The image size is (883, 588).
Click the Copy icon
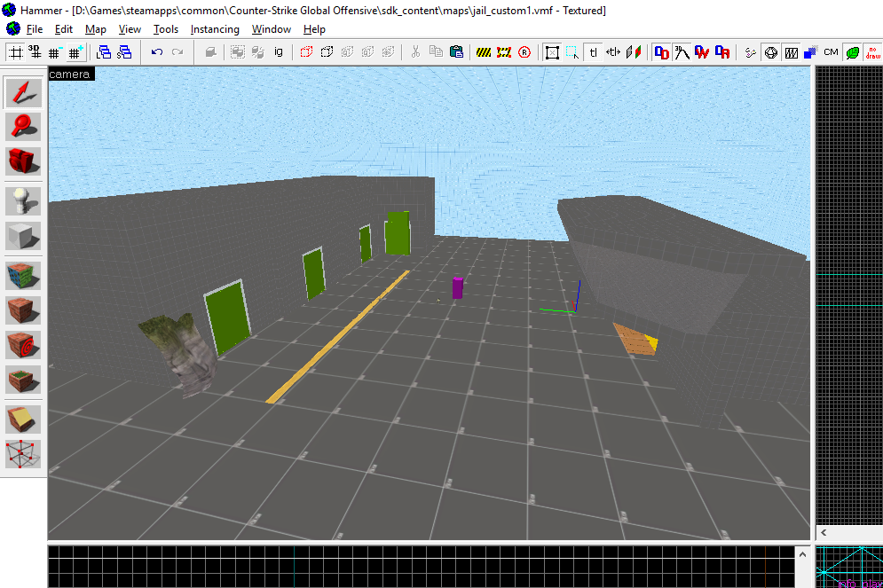click(x=436, y=52)
